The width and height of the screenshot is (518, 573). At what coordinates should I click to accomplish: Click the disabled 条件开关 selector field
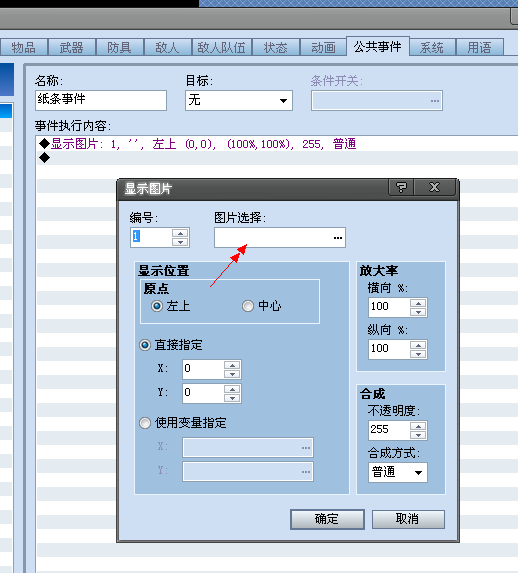[377, 100]
